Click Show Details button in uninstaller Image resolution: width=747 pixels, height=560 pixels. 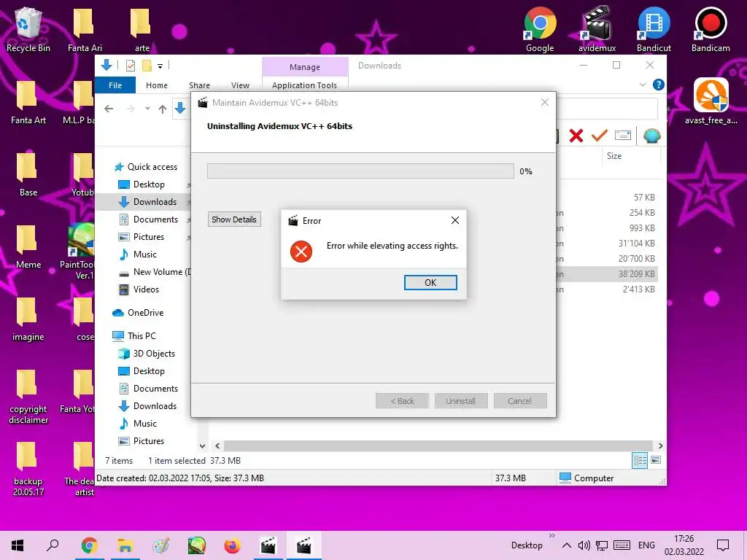[x=234, y=219]
